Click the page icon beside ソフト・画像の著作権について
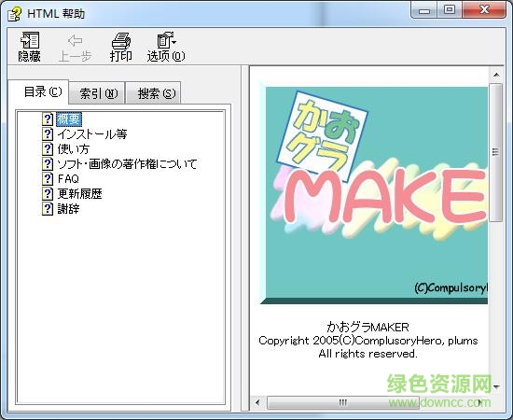Screen dimensions: 513x420 [48, 163]
